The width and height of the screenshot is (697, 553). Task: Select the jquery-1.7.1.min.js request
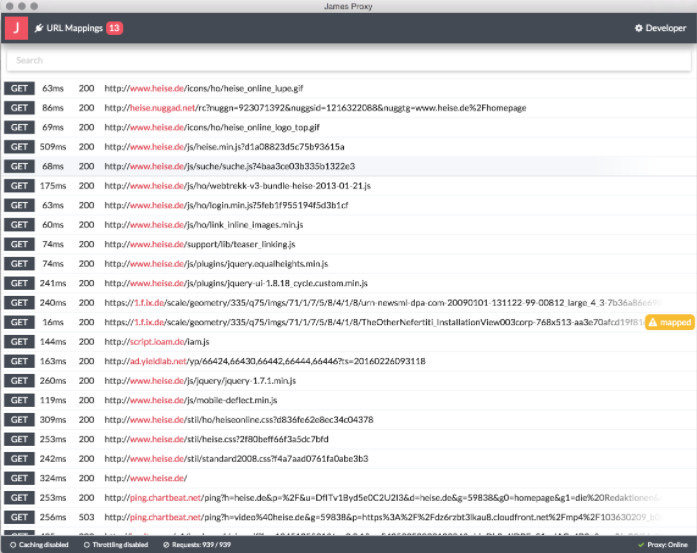[348, 381]
